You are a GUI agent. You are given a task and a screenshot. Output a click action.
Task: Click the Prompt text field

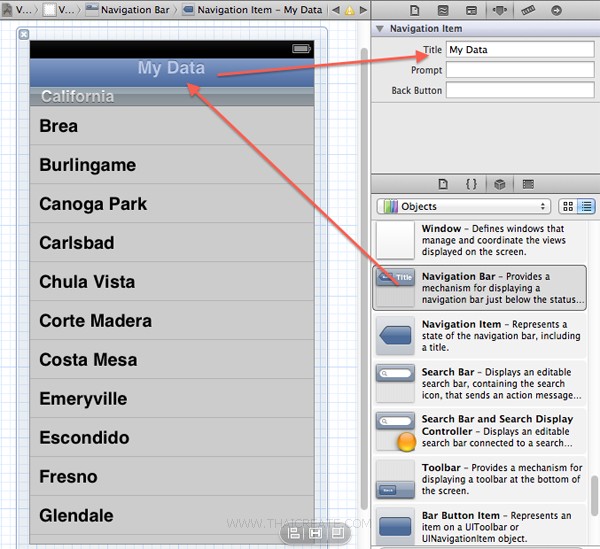click(520, 70)
